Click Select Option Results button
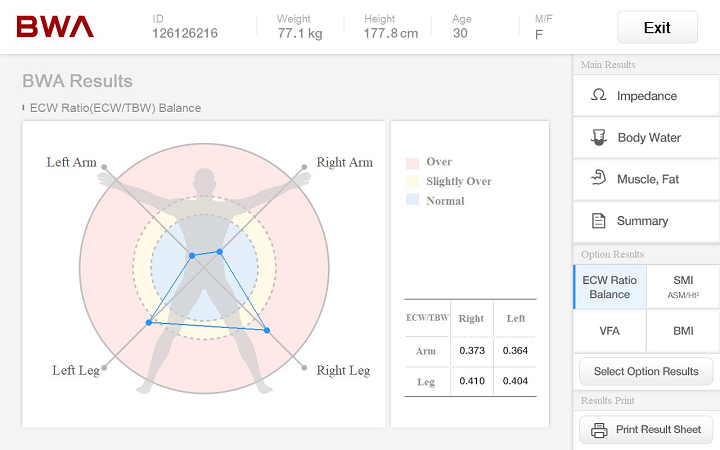Image resolution: width=720 pixels, height=450 pixels. pyautogui.click(x=646, y=371)
